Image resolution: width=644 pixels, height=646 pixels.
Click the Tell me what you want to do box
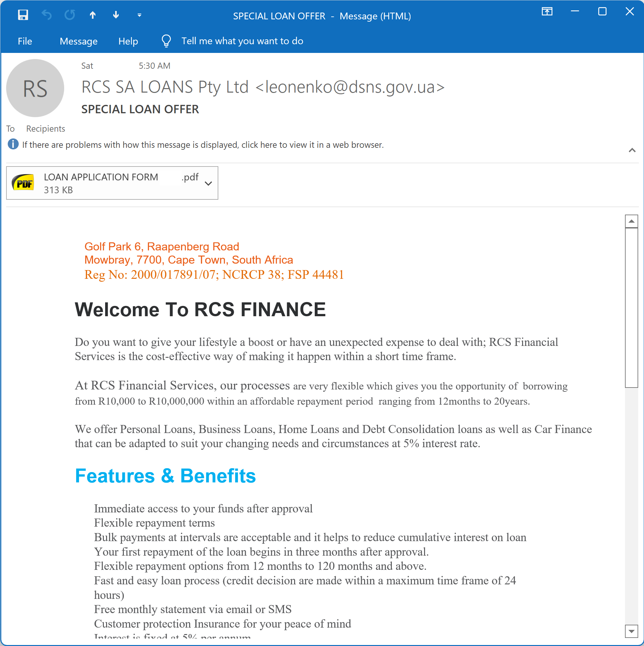(x=242, y=41)
